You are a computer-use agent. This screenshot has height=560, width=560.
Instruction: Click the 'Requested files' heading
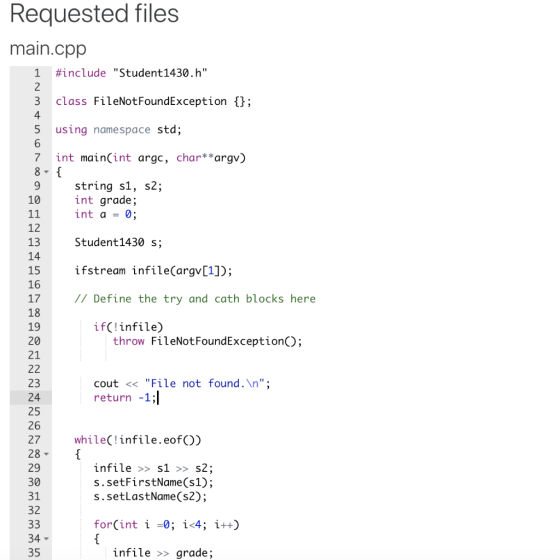pyautogui.click(x=94, y=14)
